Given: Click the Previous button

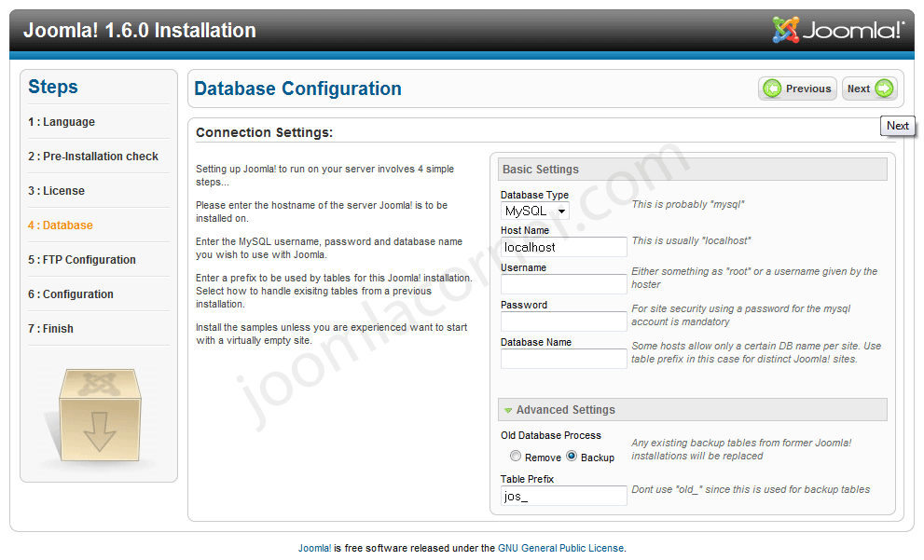Looking at the screenshot, I should [797, 89].
